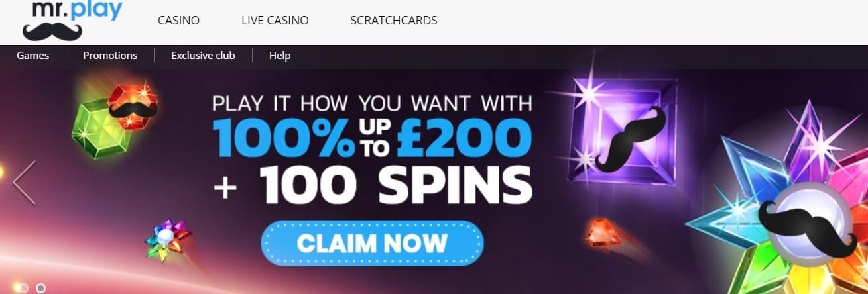Click the 100% up to £200 offer text
Screen dimensions: 868x294
(x=372, y=138)
